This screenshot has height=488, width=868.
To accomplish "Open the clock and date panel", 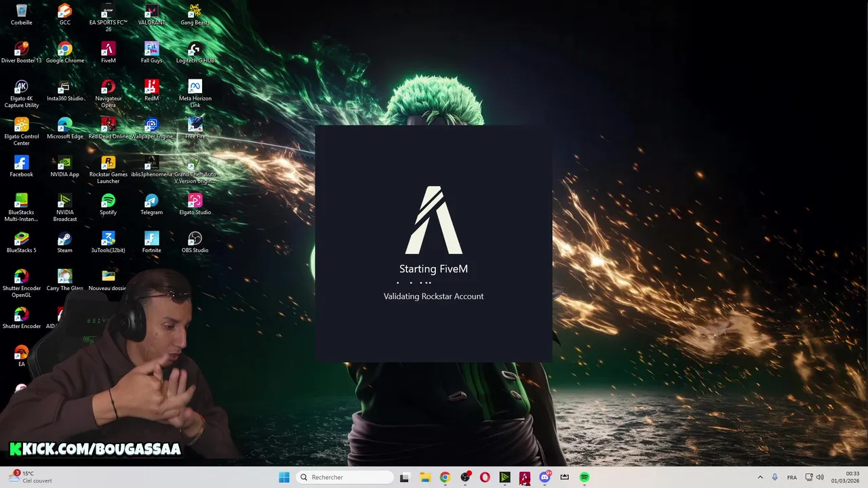I will pos(846,477).
